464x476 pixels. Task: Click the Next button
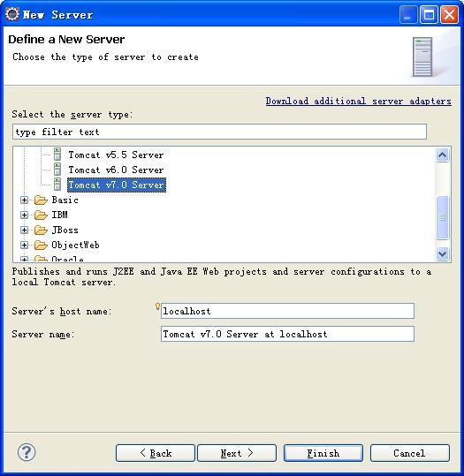point(237,453)
